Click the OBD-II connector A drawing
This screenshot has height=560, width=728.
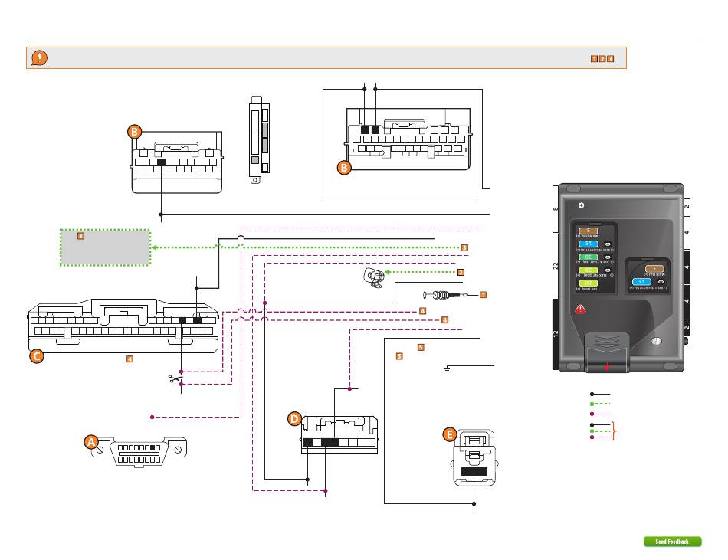click(x=139, y=452)
